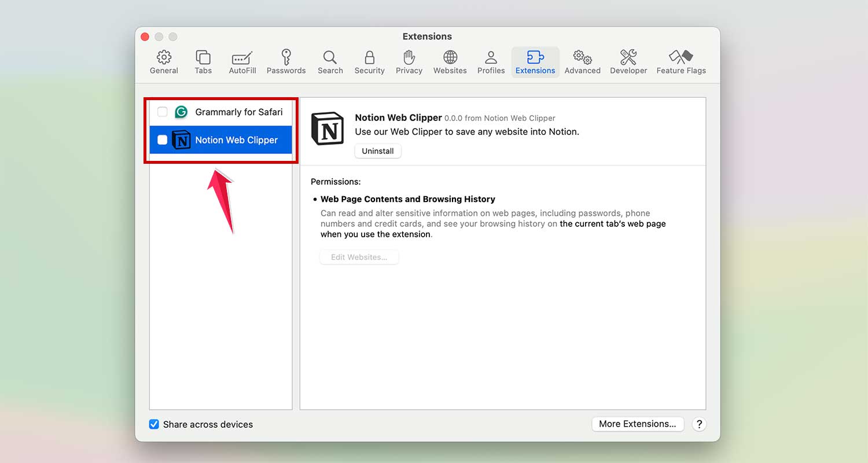868x463 pixels.
Task: Open the Advanced settings pane
Action: (x=582, y=61)
